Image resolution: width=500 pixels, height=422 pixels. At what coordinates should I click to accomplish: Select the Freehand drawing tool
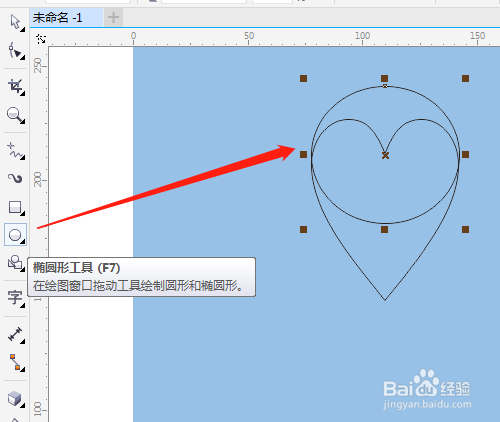(x=15, y=150)
